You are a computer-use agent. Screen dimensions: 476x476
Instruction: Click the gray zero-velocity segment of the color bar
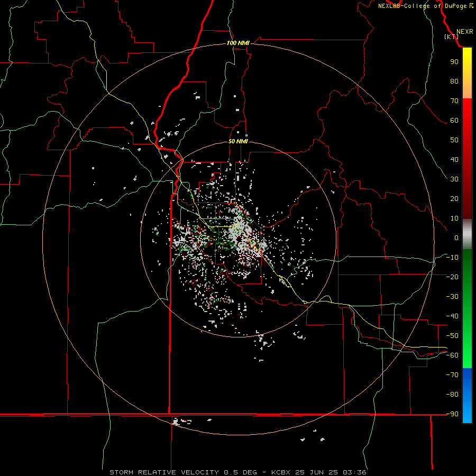click(467, 234)
